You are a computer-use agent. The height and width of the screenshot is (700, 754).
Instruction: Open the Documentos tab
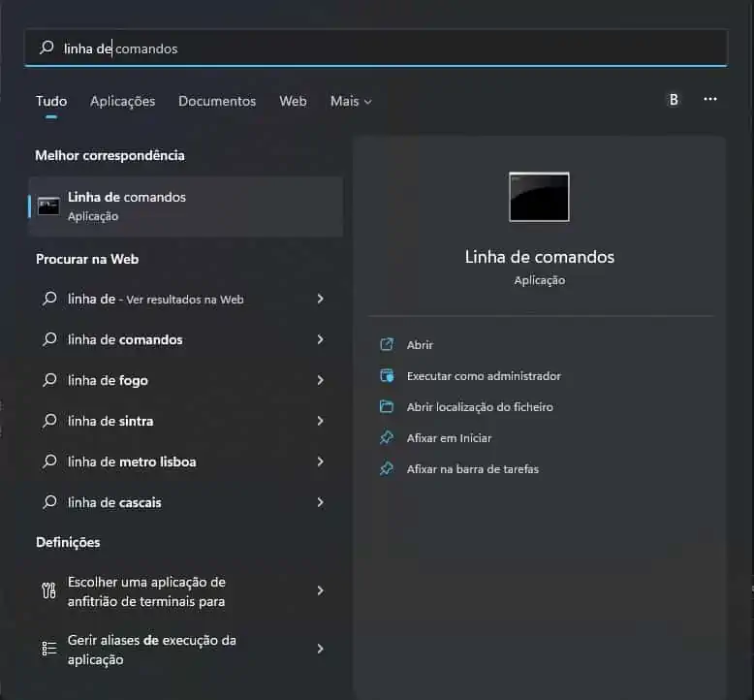[217, 101]
